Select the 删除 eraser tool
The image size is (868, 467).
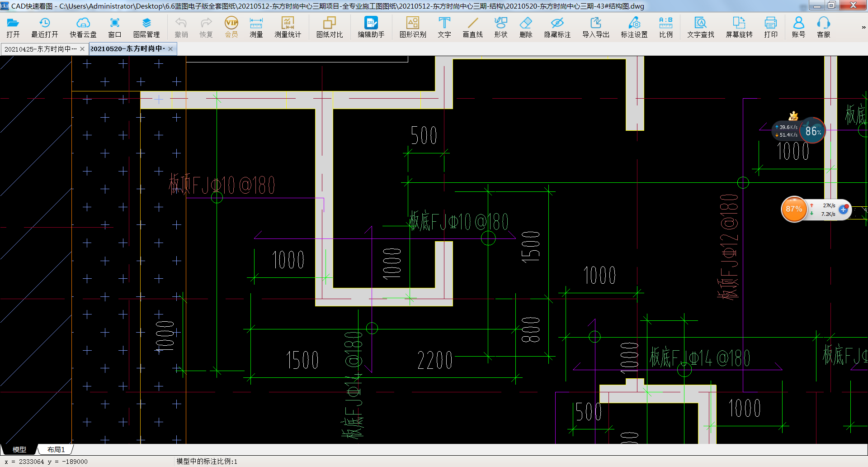[526, 28]
